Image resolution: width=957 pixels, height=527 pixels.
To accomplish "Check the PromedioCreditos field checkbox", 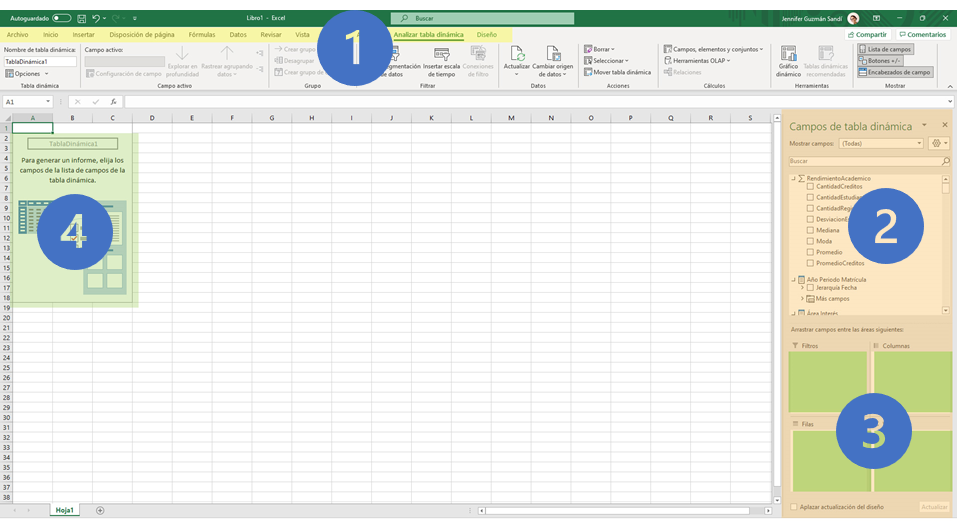I will click(x=811, y=263).
